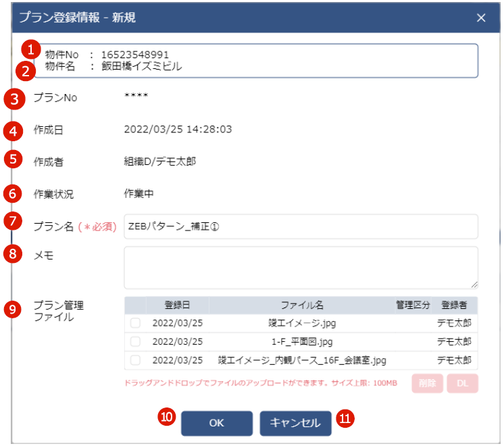The image size is (504, 446).
Task: Focus the メモ text area
Action: tap(301, 267)
